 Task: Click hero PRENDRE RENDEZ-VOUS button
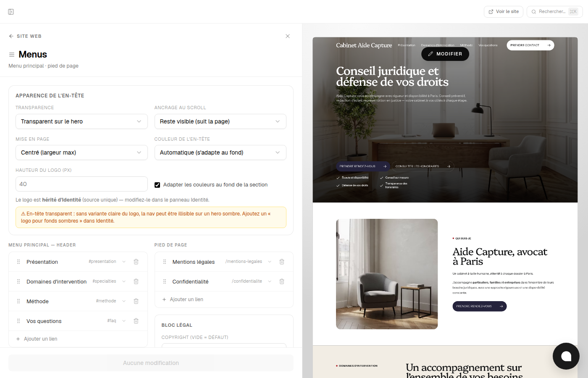[363, 166]
